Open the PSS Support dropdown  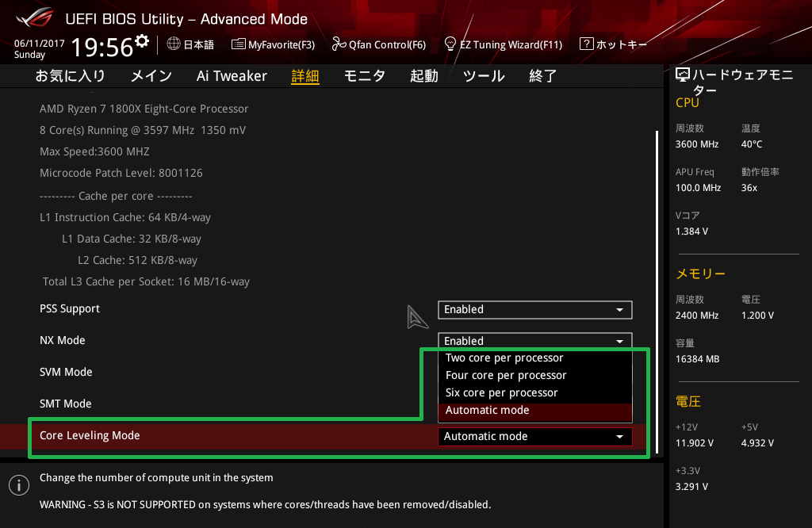click(535, 309)
